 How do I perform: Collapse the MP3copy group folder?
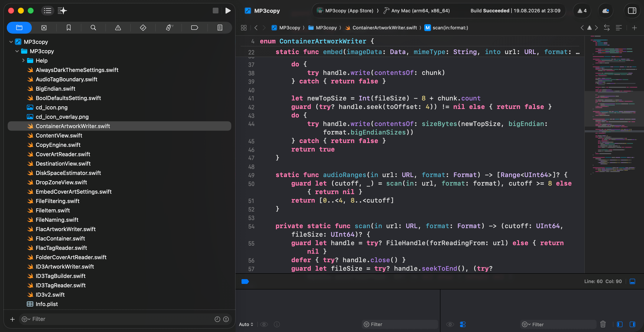click(17, 51)
